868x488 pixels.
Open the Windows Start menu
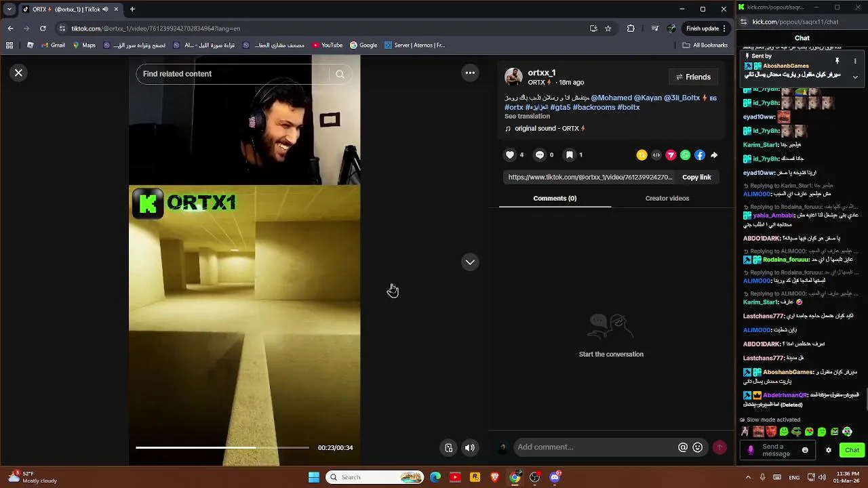coord(314,477)
